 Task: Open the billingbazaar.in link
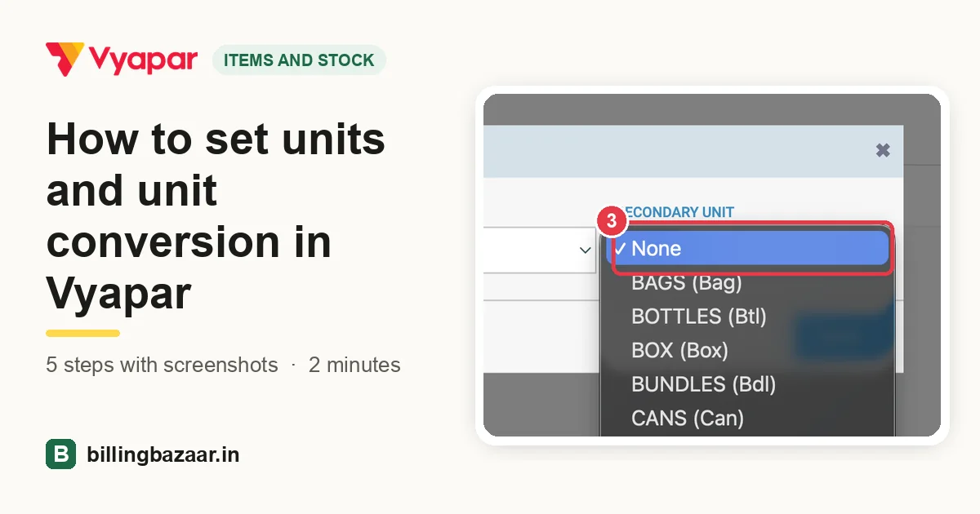tap(163, 454)
